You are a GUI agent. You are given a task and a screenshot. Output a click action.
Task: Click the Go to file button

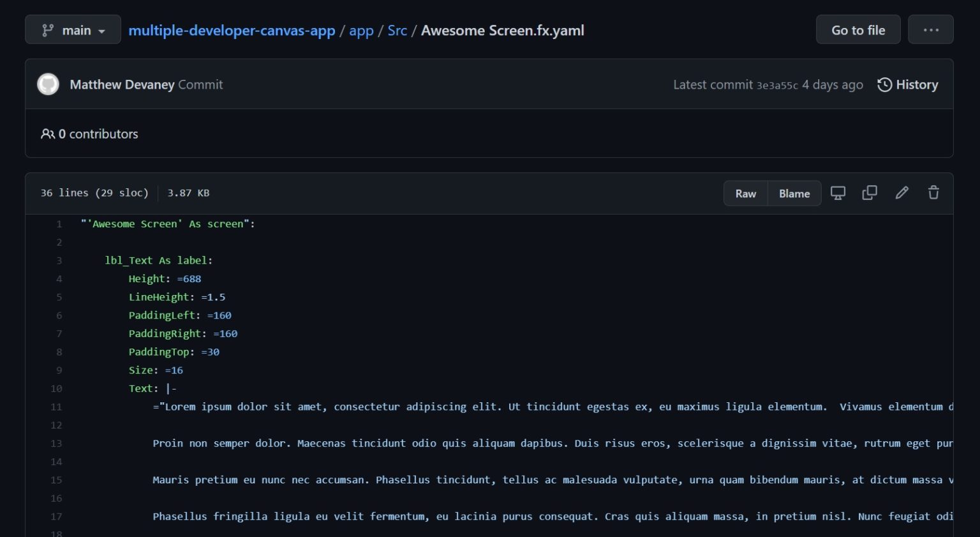pos(857,29)
